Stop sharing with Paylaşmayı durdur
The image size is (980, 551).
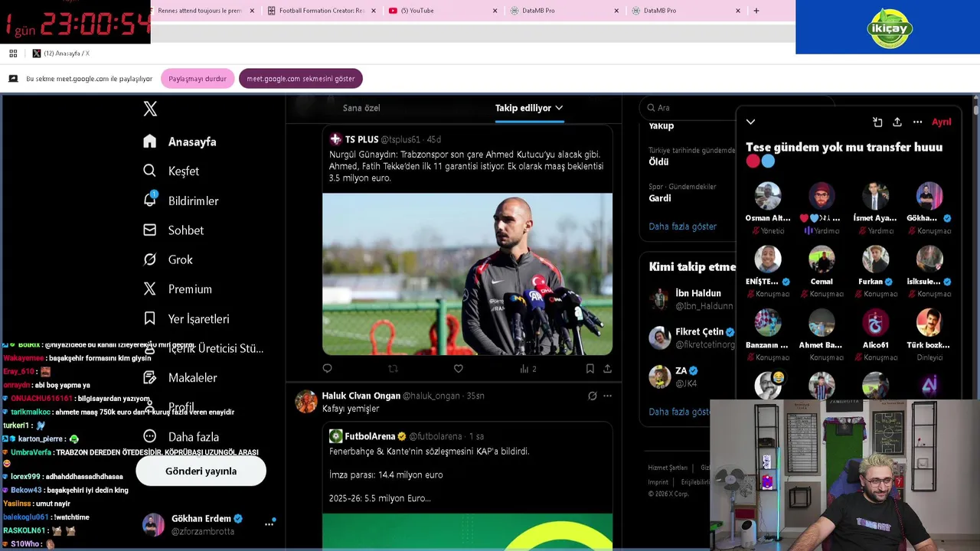198,78
